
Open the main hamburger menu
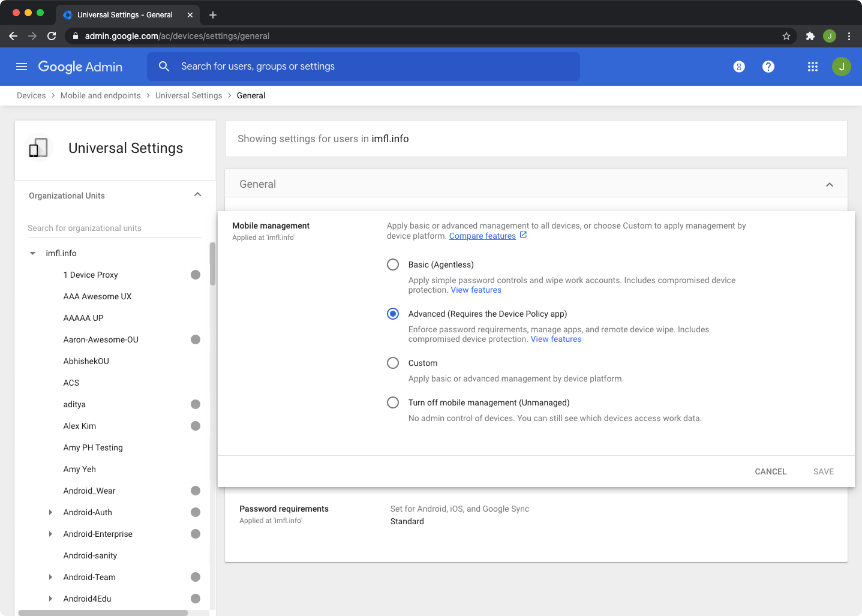tap(22, 67)
